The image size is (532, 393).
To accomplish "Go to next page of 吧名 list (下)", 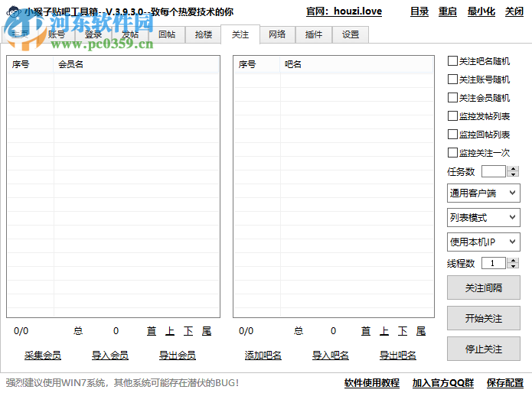I will tap(403, 330).
